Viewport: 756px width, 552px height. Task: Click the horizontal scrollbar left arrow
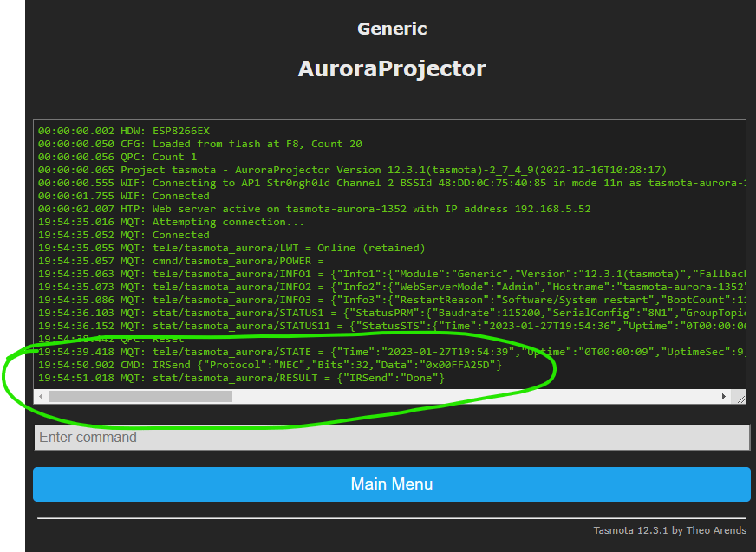point(41,397)
